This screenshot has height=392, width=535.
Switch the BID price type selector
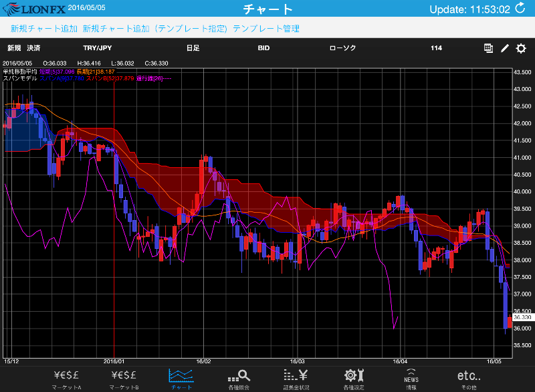point(263,48)
